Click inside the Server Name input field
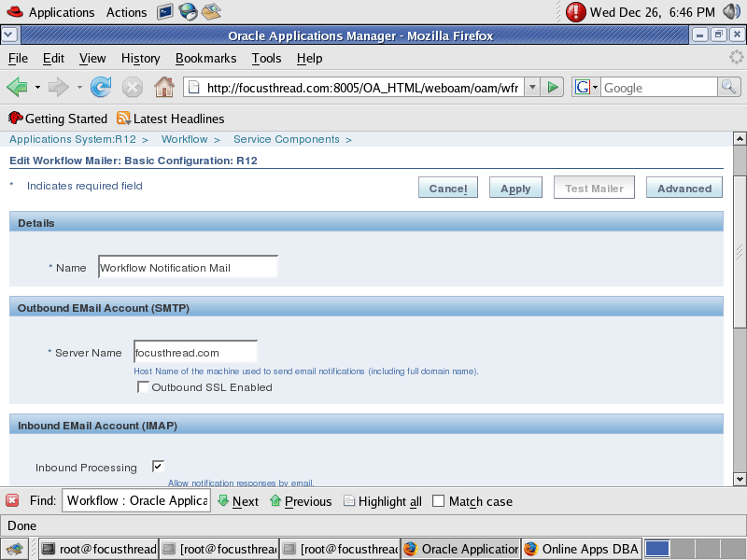Screen dimensions: 747x560 (x=194, y=351)
